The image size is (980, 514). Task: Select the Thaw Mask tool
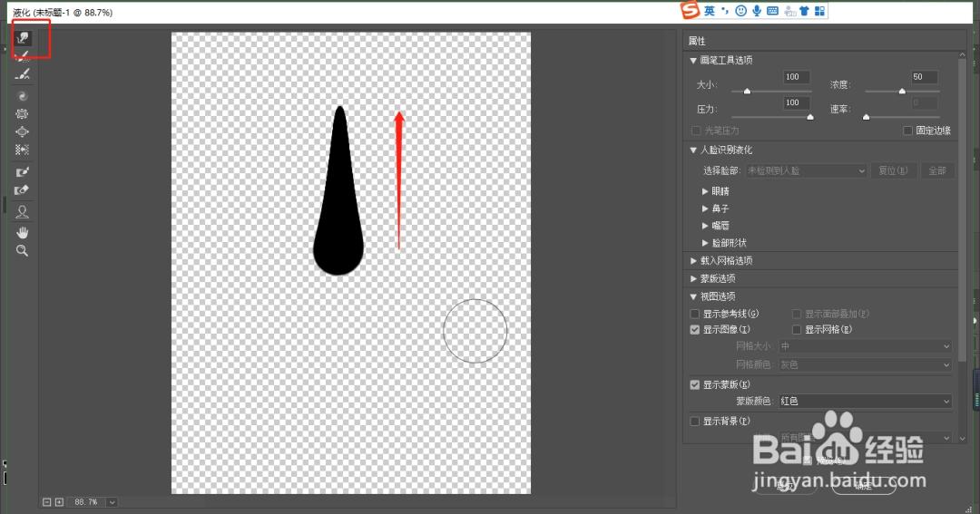click(x=23, y=189)
